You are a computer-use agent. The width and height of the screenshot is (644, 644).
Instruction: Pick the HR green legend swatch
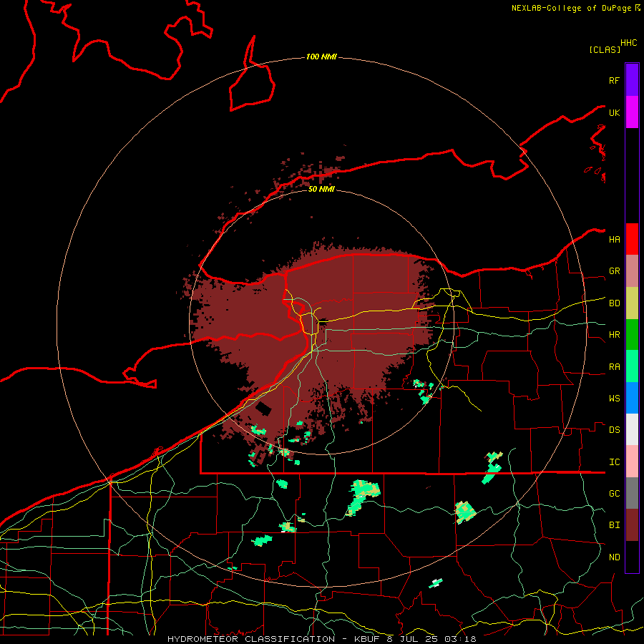[632, 334]
